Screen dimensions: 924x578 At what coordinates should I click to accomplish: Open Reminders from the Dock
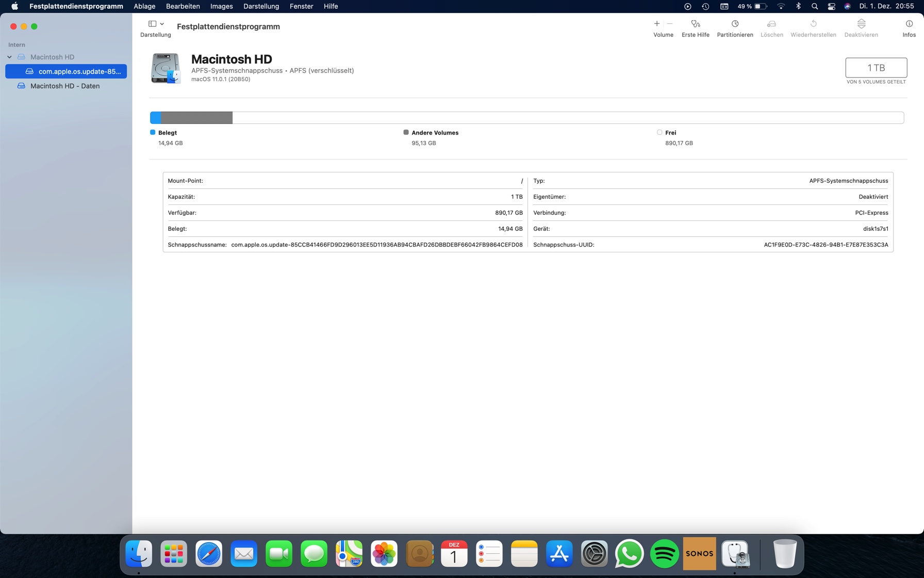(x=489, y=554)
